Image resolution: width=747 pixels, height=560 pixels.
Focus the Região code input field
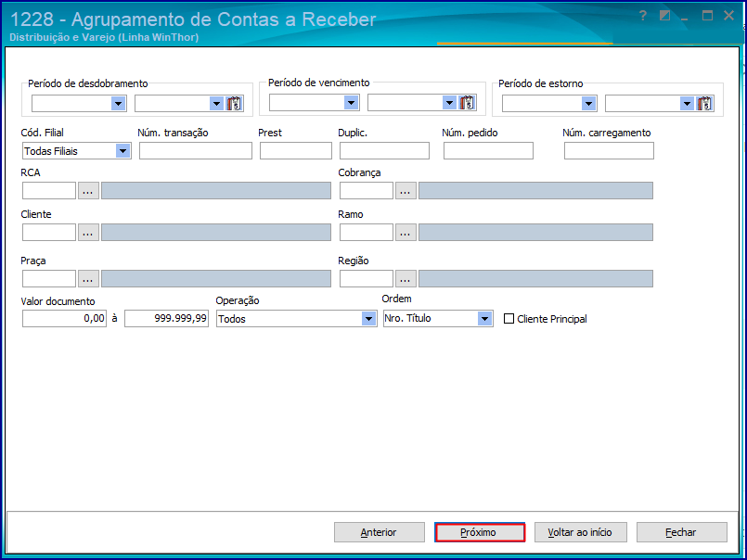click(x=367, y=278)
